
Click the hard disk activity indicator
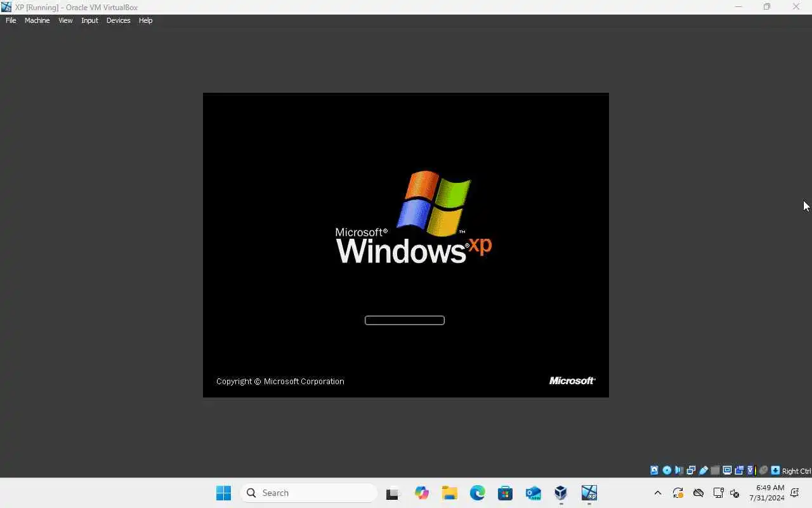coord(654,471)
